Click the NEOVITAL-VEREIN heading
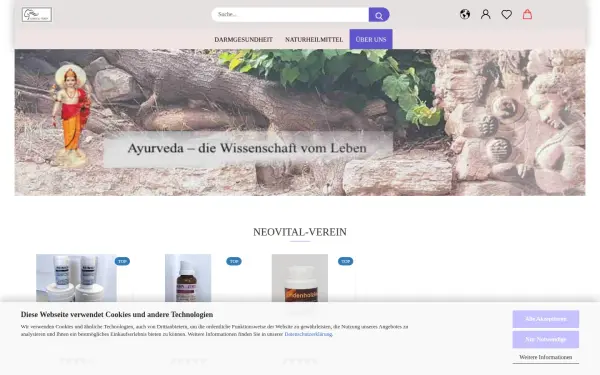This screenshot has width=600, height=375. [300, 232]
